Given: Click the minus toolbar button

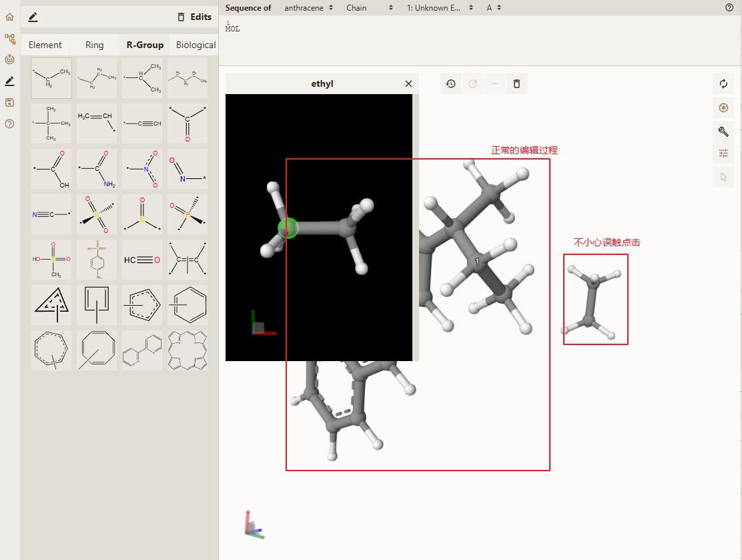Looking at the screenshot, I should 494,84.
